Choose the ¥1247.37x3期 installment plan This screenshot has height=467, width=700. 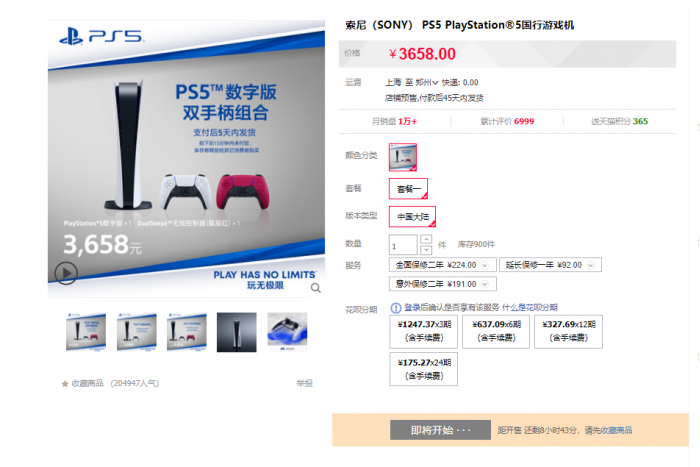pyautogui.click(x=423, y=331)
